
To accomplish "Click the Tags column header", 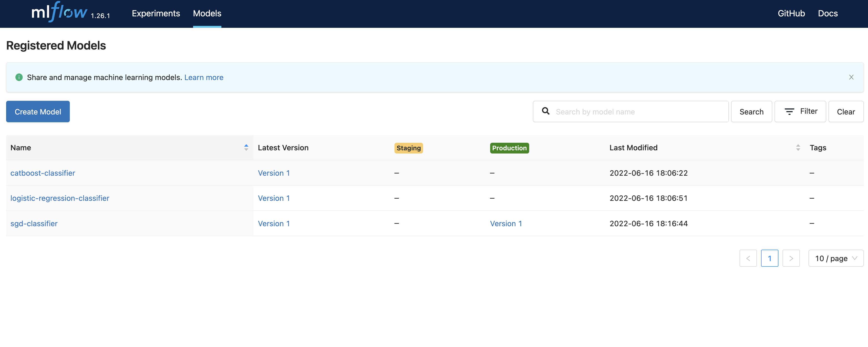I will [x=818, y=148].
